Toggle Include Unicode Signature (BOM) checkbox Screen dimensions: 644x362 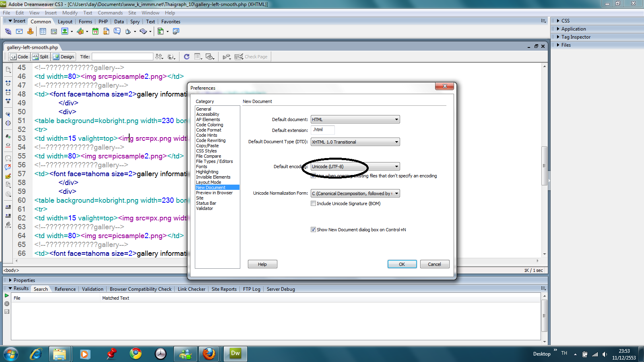pos(313,204)
